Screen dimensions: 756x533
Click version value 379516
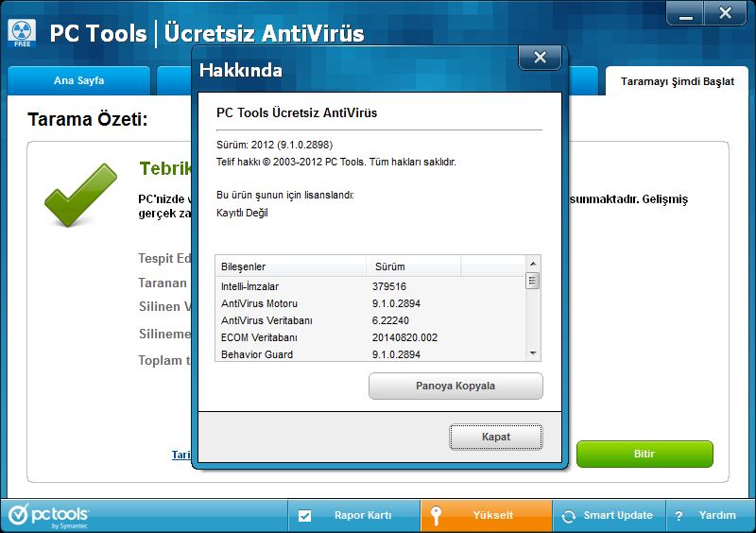389,286
